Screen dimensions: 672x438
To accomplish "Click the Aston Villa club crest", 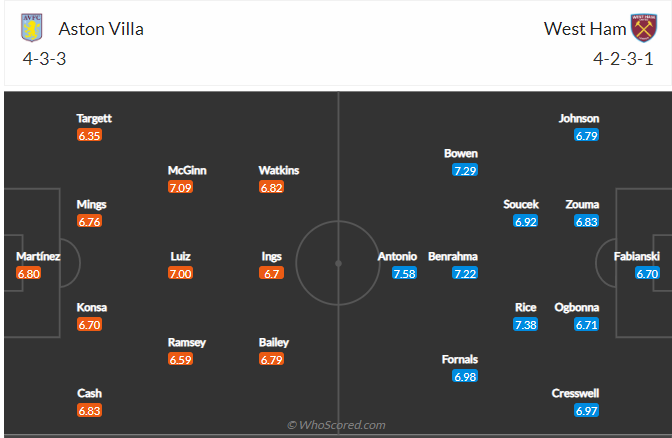I will point(33,28).
